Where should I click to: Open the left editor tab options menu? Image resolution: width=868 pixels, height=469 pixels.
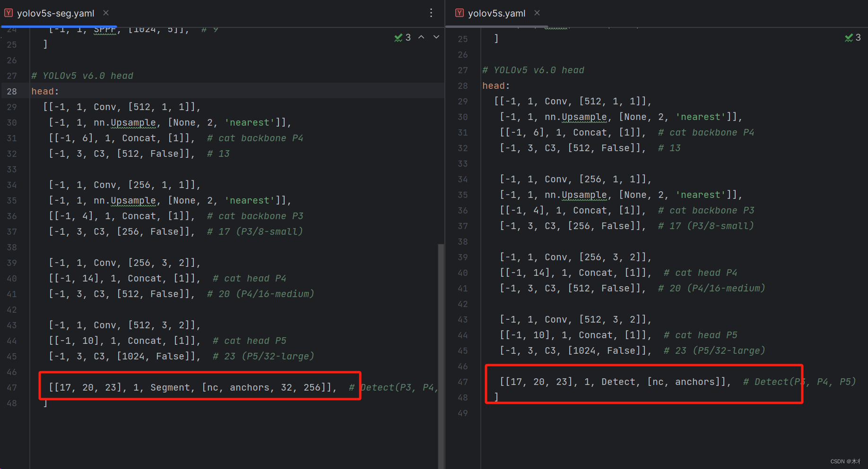pos(431,13)
